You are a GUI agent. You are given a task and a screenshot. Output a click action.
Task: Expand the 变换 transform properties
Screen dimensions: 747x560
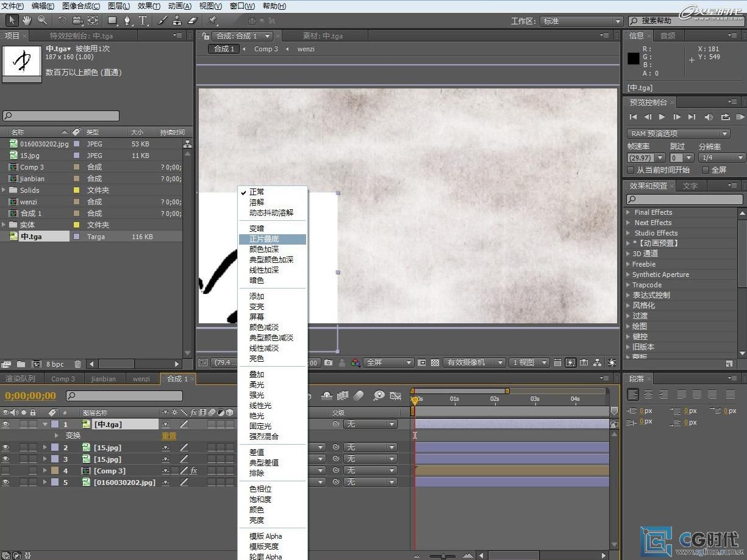57,436
